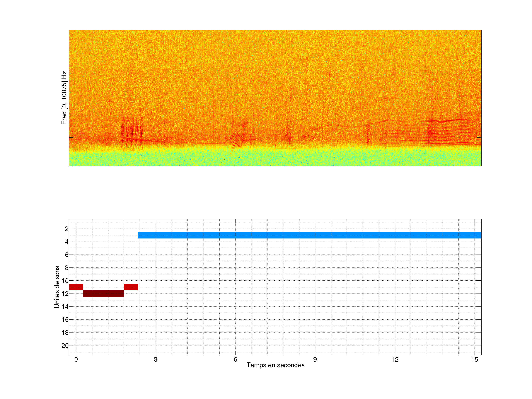
Task: Click the 'Unites de sons' axis label
Action: click(x=57, y=287)
